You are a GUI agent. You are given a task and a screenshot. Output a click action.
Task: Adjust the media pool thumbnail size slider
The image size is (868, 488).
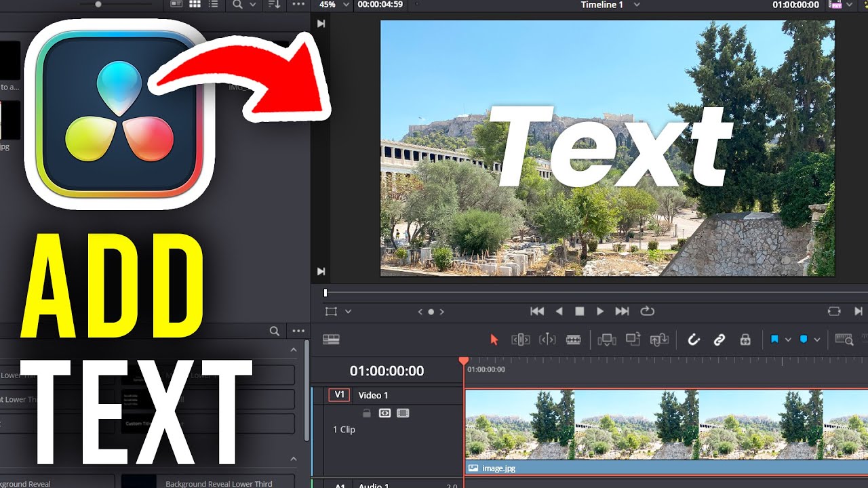(x=98, y=4)
